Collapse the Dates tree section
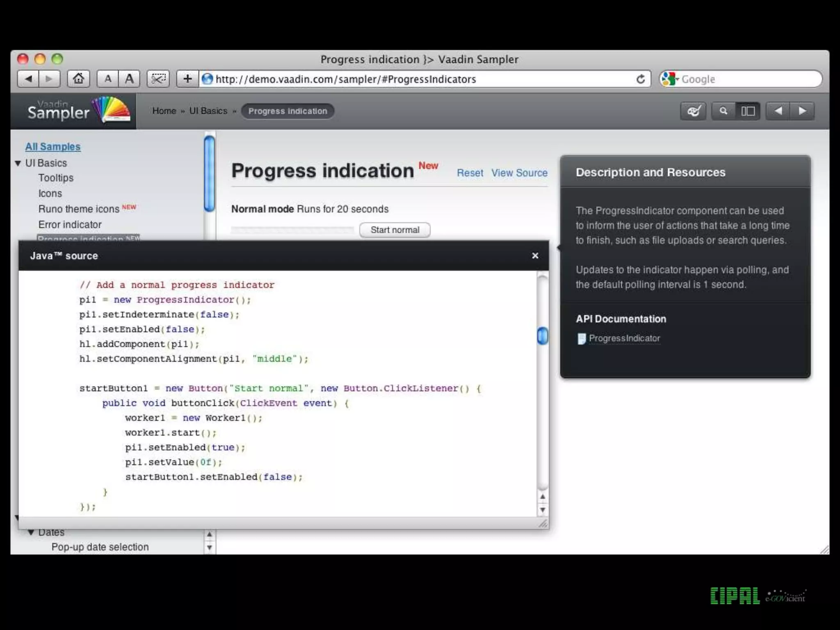 tap(31, 532)
